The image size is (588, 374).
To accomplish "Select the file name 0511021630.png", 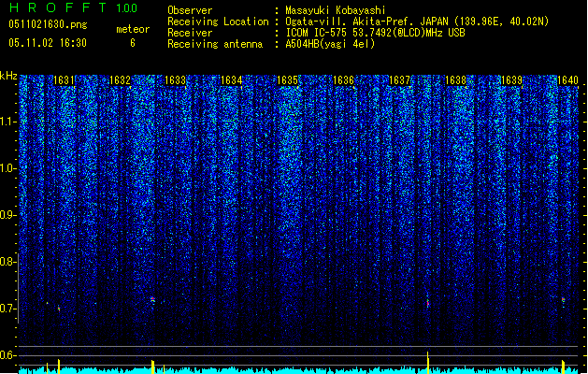I will 48,24.
